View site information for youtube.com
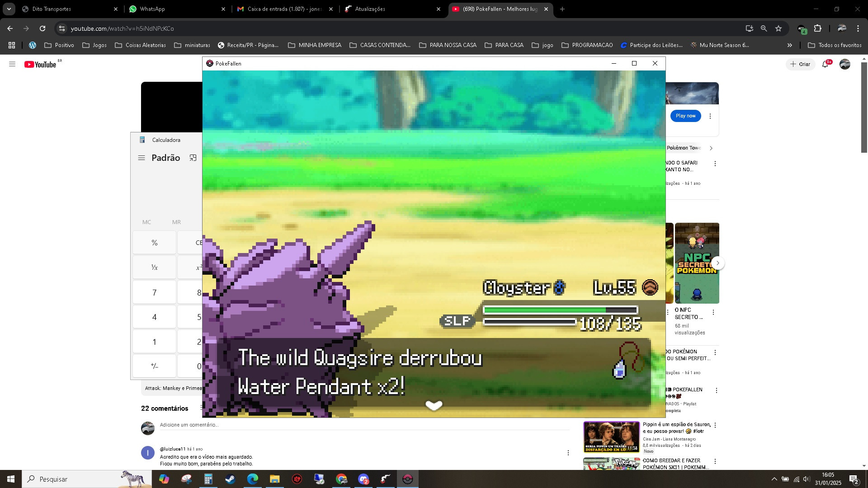This screenshot has height=488, width=868. (62, 28)
